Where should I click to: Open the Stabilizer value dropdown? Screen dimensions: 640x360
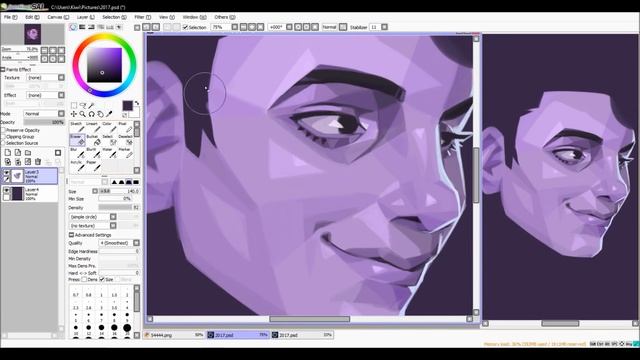coord(384,27)
